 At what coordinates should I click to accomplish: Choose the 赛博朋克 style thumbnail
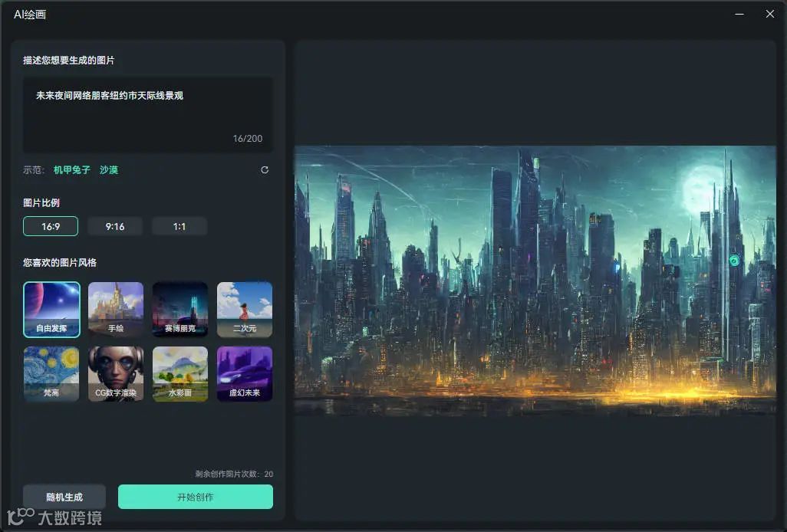[x=180, y=310]
